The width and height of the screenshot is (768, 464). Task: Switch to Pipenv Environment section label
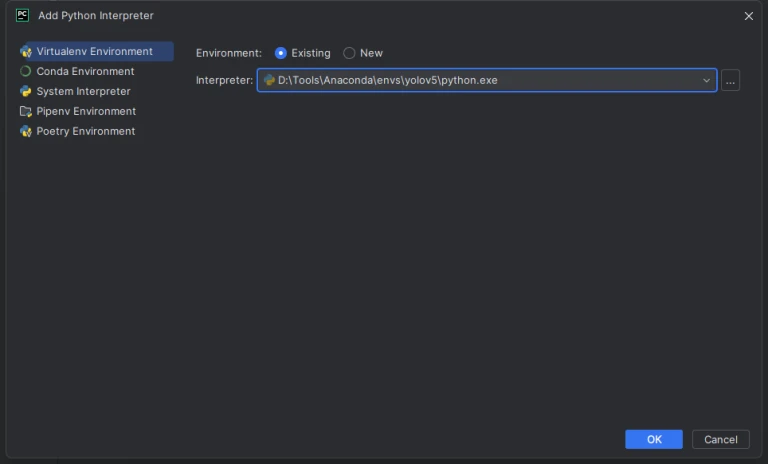pyautogui.click(x=86, y=112)
